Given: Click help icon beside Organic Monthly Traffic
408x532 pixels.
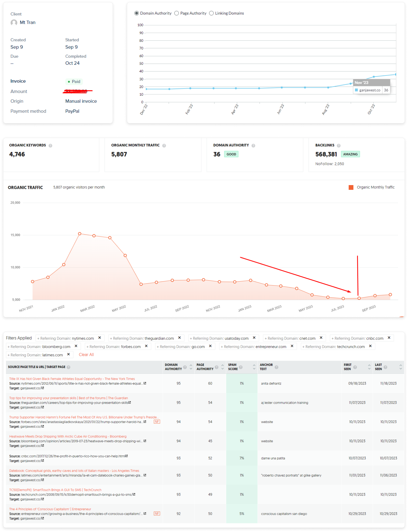Looking at the screenshot, I should click(164, 146).
